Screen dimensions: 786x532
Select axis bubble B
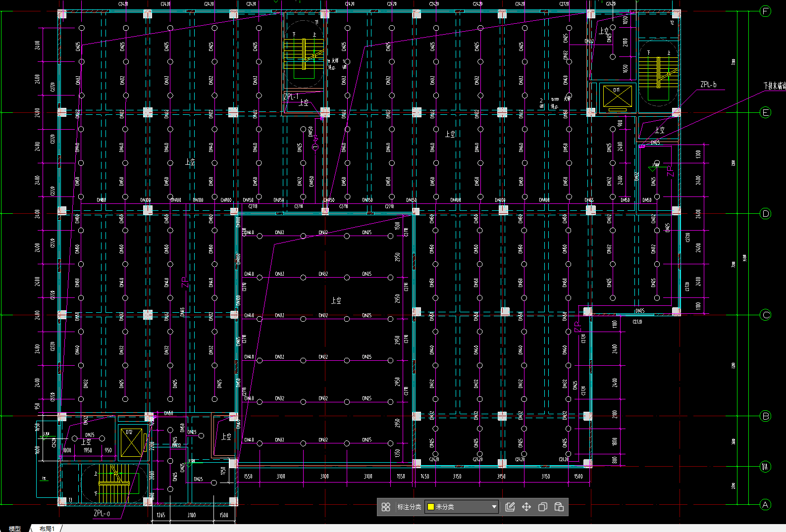click(x=766, y=416)
